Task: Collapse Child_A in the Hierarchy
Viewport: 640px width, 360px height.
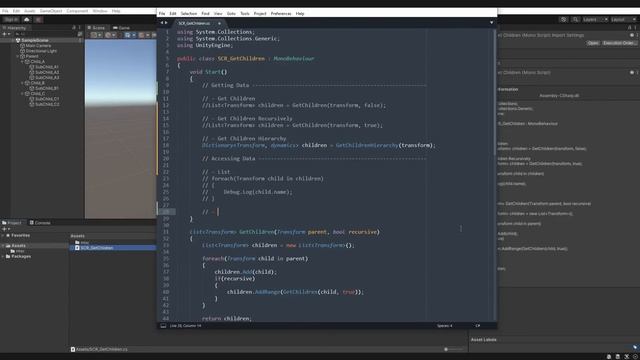Action: [22, 62]
